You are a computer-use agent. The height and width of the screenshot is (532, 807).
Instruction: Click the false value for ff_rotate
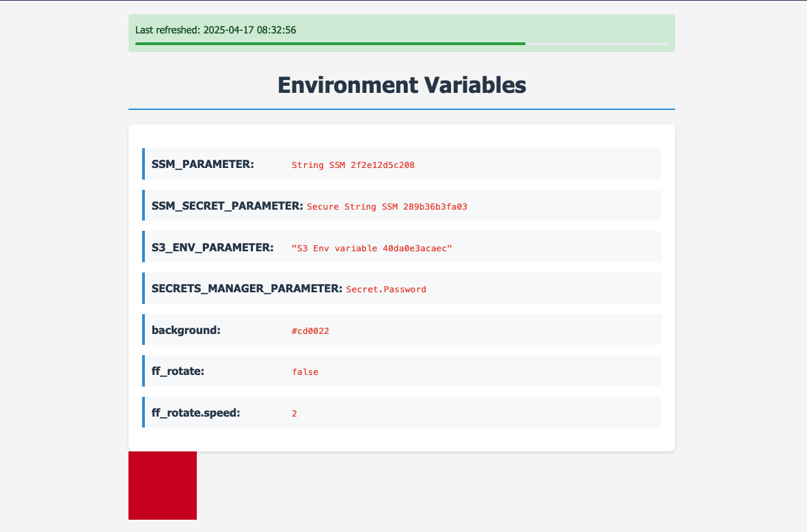(x=305, y=372)
